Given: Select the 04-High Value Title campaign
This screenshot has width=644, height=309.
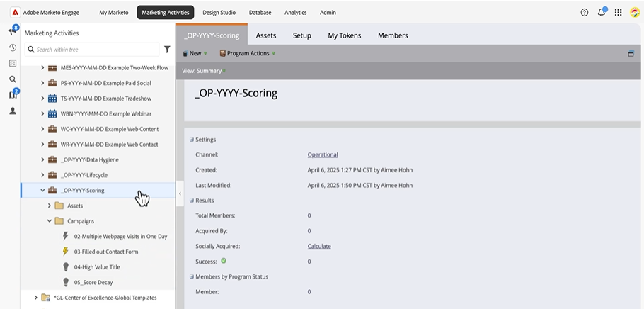Looking at the screenshot, I should pyautogui.click(x=97, y=267).
